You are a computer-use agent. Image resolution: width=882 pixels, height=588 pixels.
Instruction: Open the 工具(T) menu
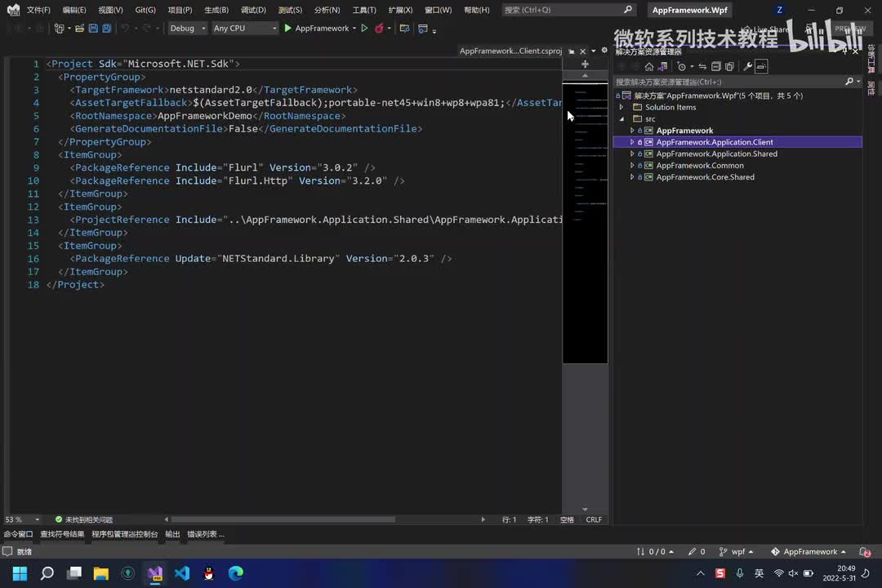coord(364,10)
